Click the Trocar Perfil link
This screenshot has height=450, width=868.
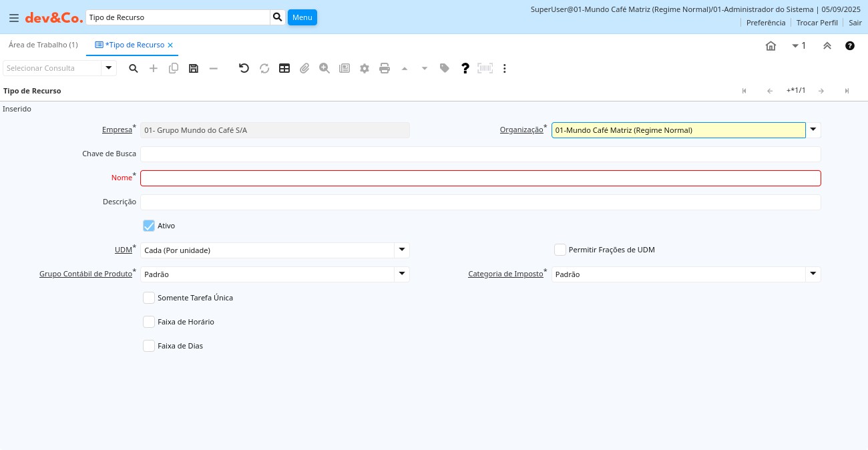coord(817,23)
